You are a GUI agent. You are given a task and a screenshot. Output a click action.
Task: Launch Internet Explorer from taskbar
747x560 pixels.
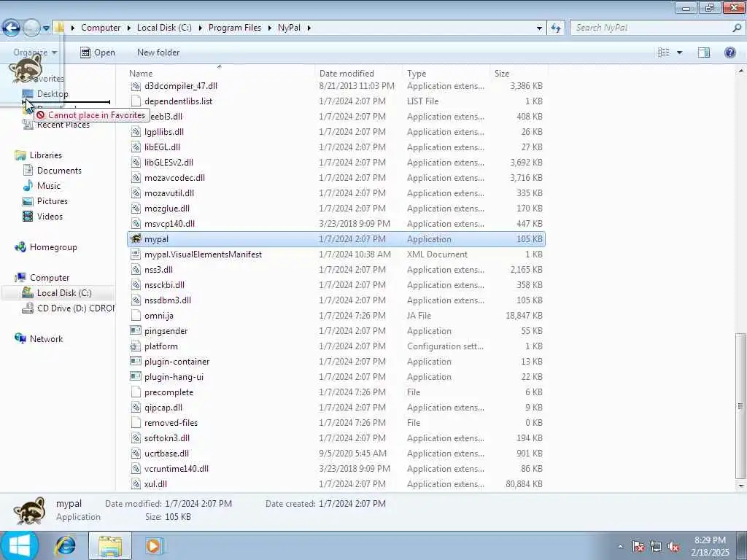pyautogui.click(x=65, y=545)
